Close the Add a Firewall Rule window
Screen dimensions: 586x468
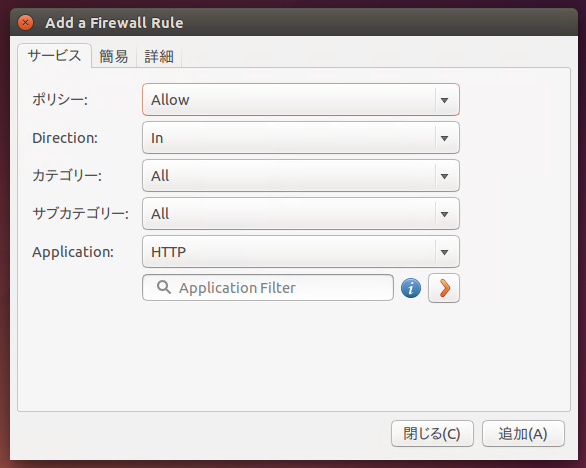point(25,23)
